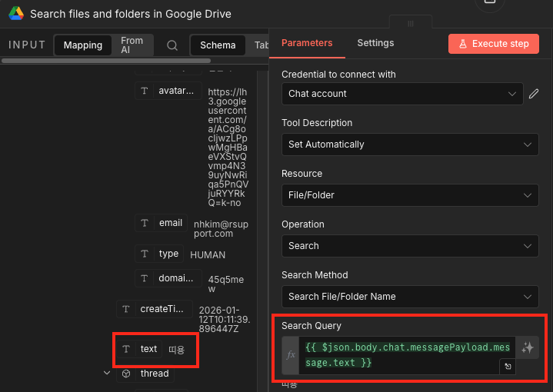This screenshot has width=553, height=392.
Task: Switch input mode to Mapping
Action: (83, 45)
